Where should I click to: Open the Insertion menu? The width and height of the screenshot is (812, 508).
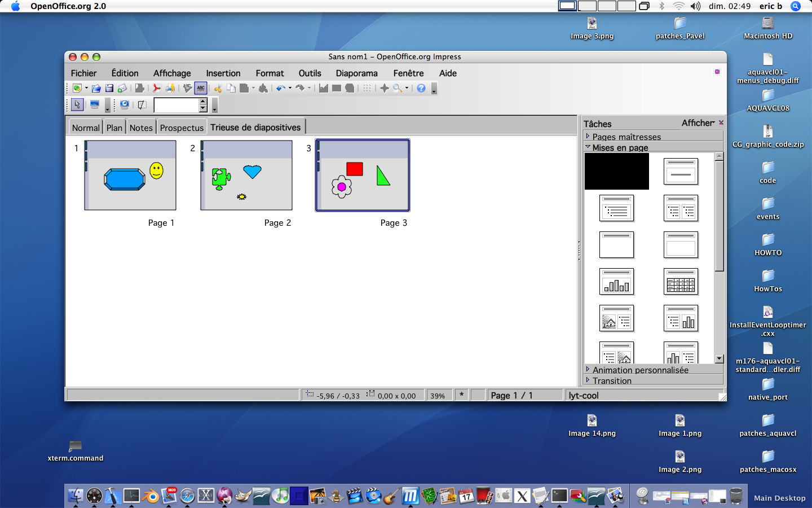pyautogui.click(x=223, y=73)
